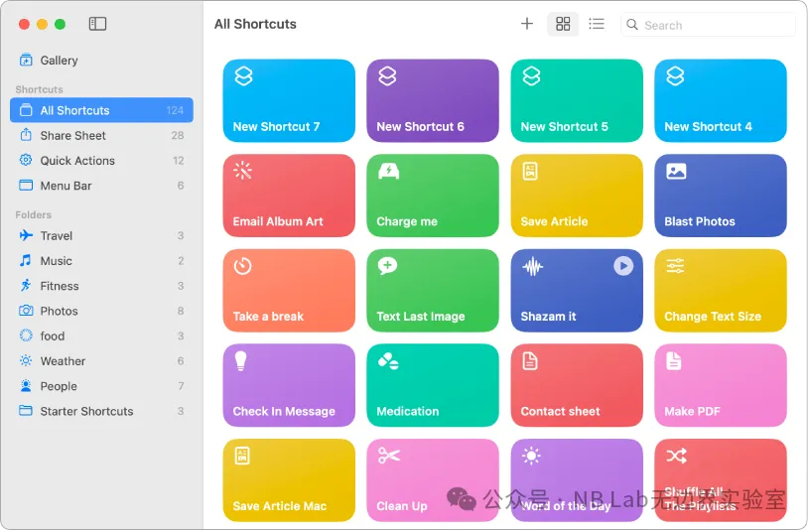The height and width of the screenshot is (532, 812).
Task: Click the music note icon beside Music
Action: tap(26, 261)
